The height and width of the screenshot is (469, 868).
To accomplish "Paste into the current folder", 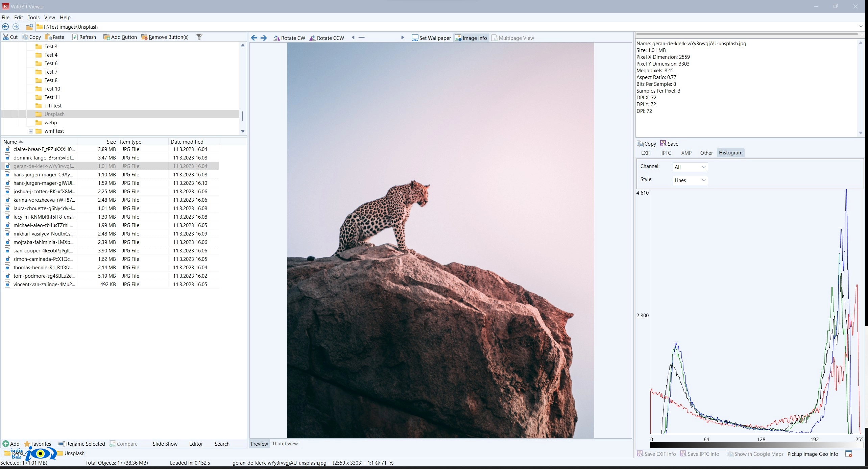I will 55,37.
